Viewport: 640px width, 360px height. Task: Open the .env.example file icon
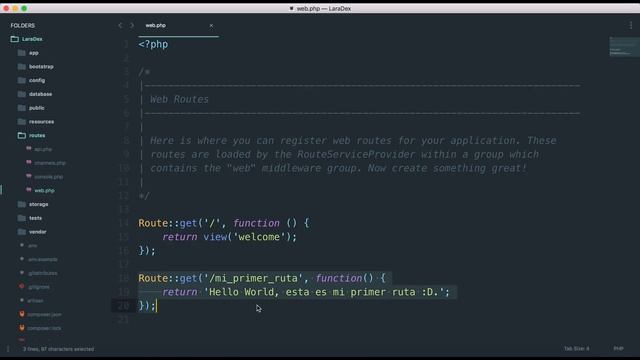22,259
